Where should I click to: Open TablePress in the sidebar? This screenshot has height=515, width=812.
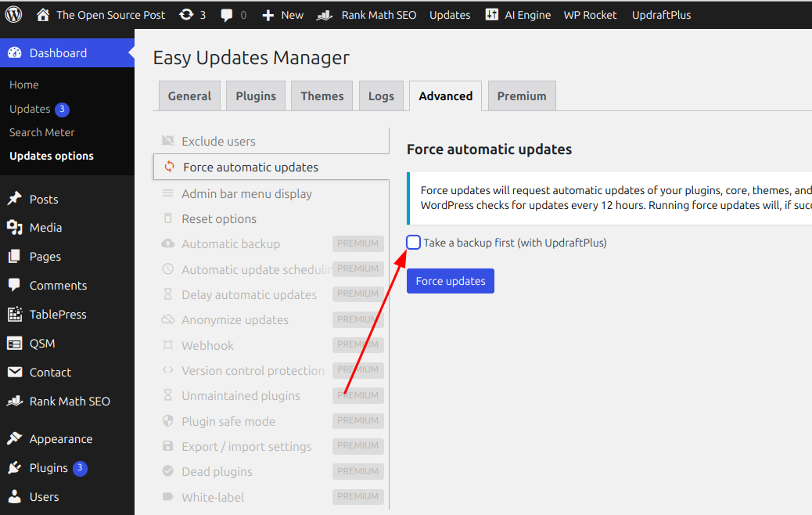click(57, 315)
